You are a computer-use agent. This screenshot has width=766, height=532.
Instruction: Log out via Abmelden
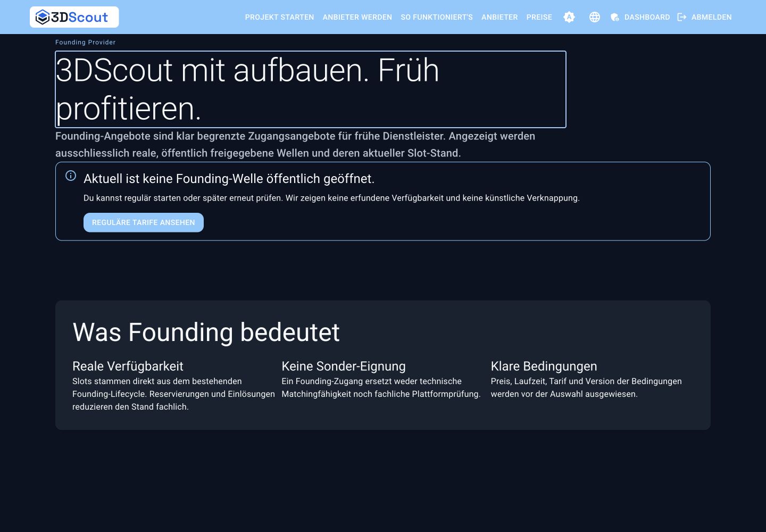[x=705, y=17]
